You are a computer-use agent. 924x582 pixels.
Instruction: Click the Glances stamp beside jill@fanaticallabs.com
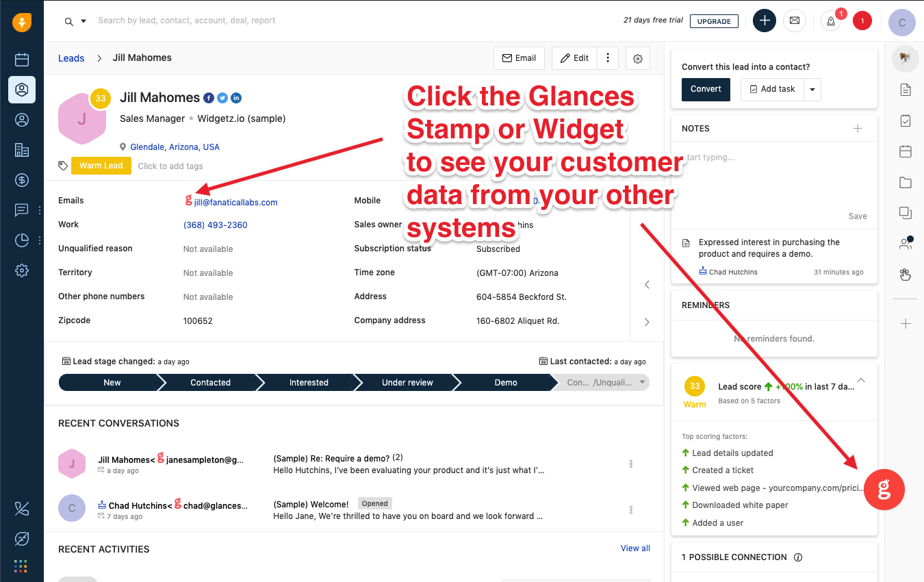[x=189, y=201]
